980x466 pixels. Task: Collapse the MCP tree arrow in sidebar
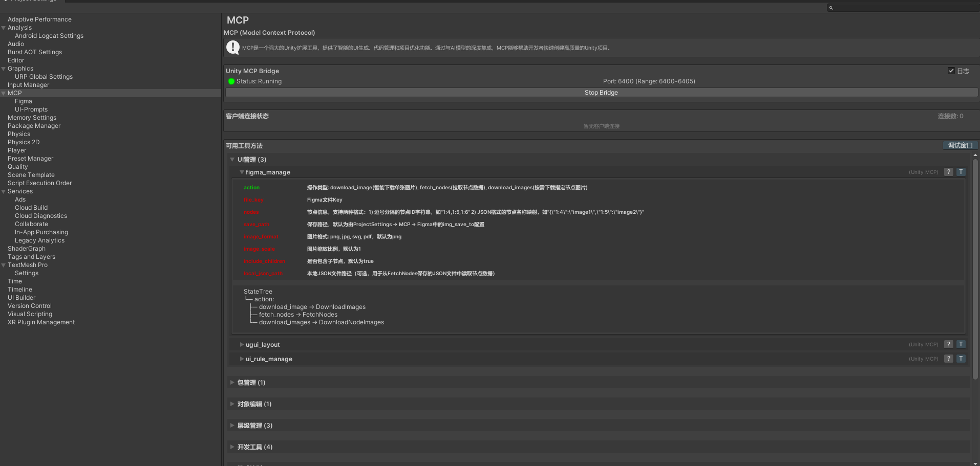point(4,93)
